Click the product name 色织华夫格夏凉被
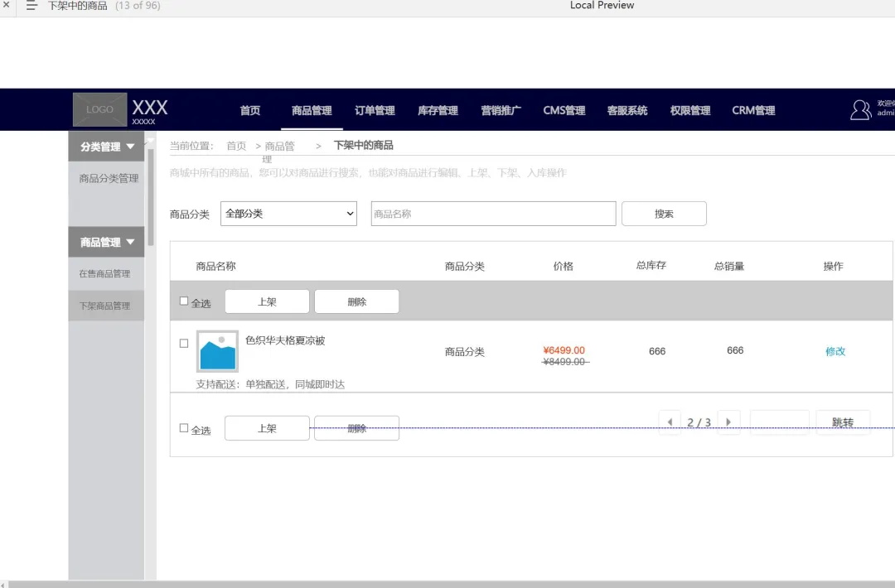The width and height of the screenshot is (895, 588). 285,340
